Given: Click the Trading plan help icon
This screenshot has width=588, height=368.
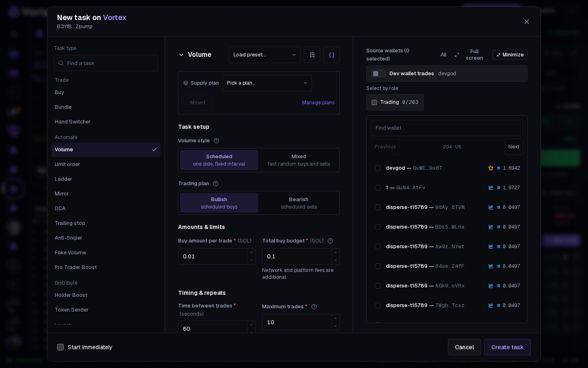Looking at the screenshot, I should 216,184.
